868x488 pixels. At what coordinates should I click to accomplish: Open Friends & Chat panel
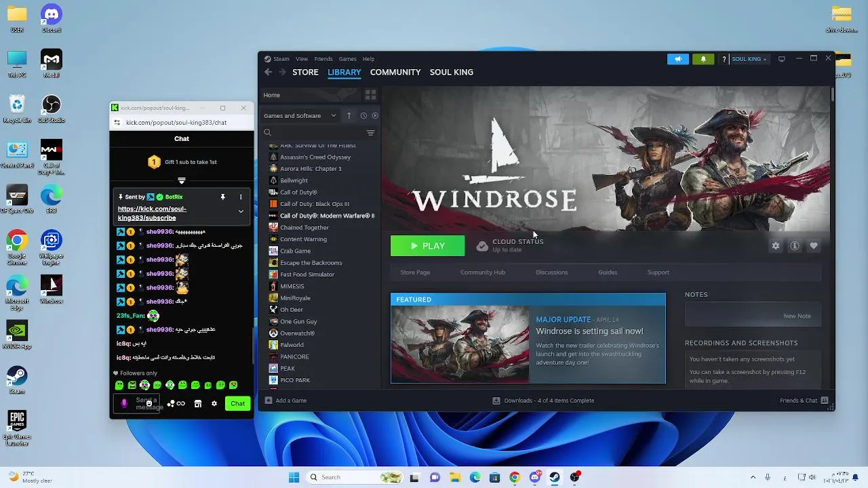[x=804, y=401]
